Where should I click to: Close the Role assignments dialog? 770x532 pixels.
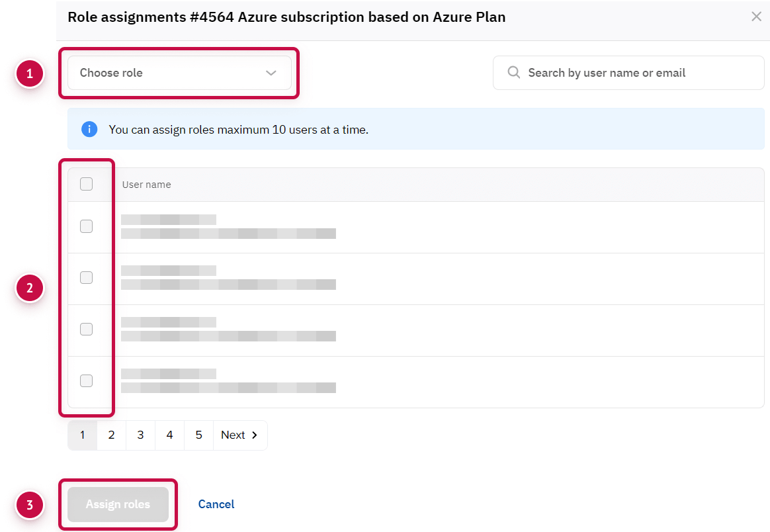pos(756,17)
